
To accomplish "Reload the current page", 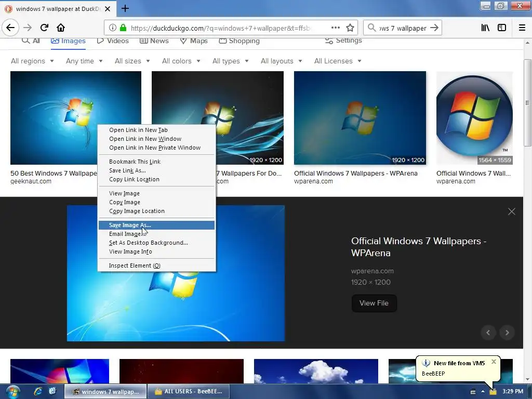I will 44,28.
